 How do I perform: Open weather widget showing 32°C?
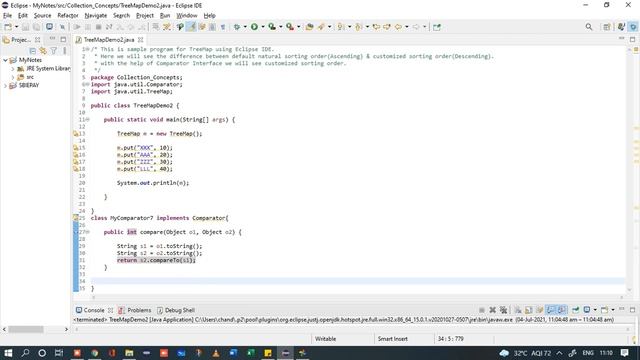click(x=525, y=353)
